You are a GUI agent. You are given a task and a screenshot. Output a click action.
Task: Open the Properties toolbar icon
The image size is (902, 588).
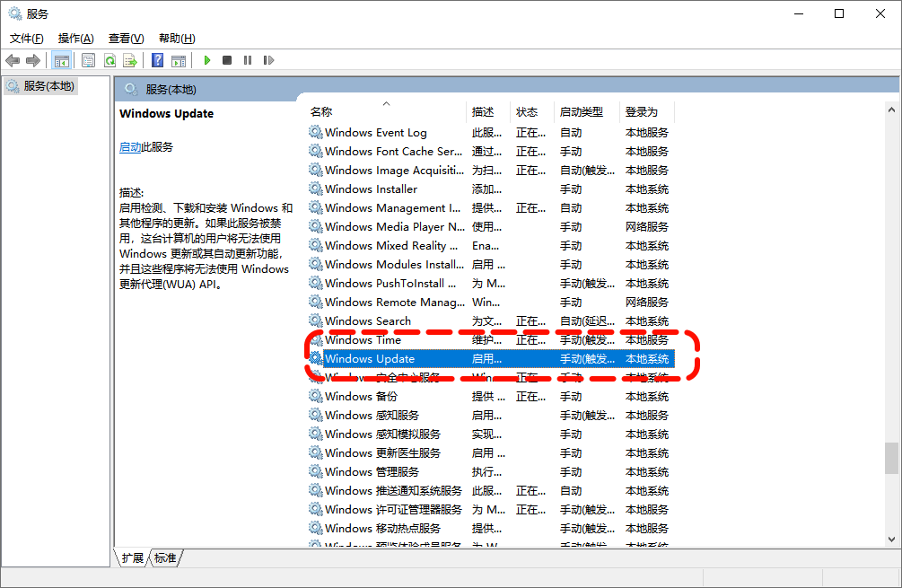point(88,60)
